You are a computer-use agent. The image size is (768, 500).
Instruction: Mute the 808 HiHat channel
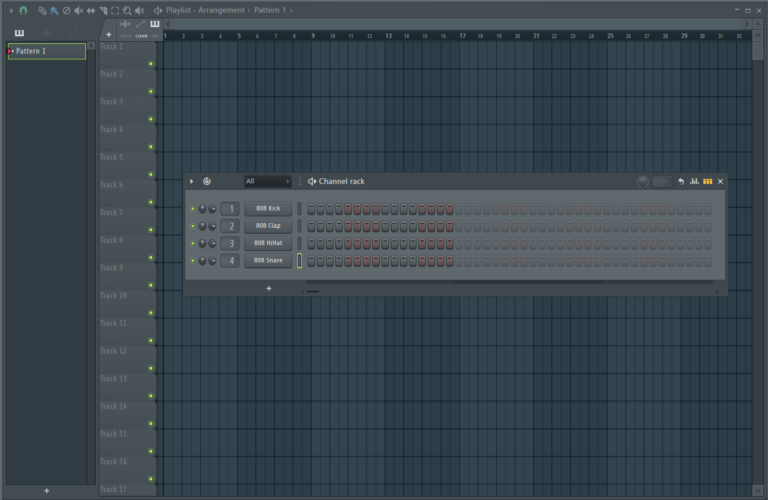click(x=192, y=243)
